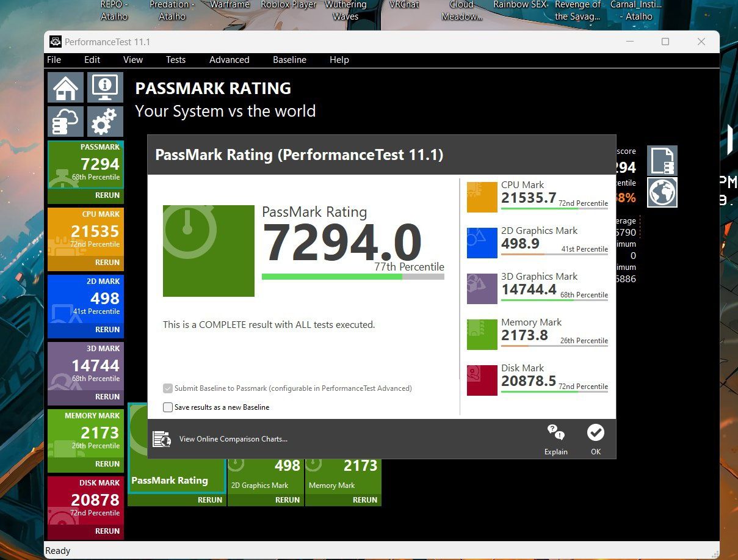The image size is (738, 560).
Task: Toggle Submit Baseline to Passmark checkbox
Action: (x=168, y=388)
